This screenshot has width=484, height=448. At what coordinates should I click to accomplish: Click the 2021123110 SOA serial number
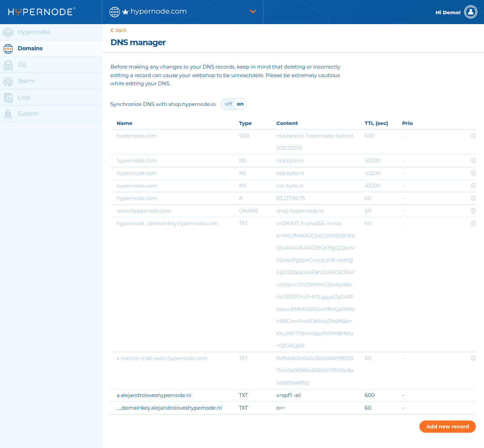coord(289,148)
